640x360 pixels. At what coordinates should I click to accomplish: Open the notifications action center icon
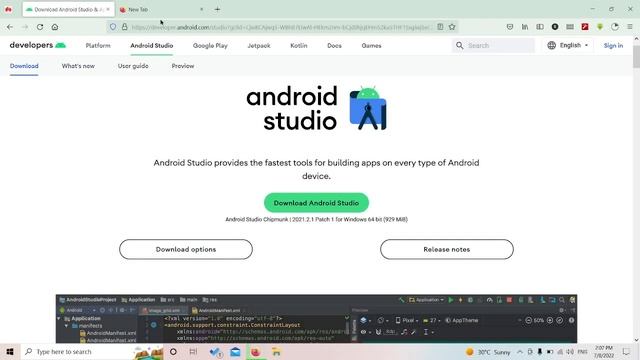tap(627, 352)
